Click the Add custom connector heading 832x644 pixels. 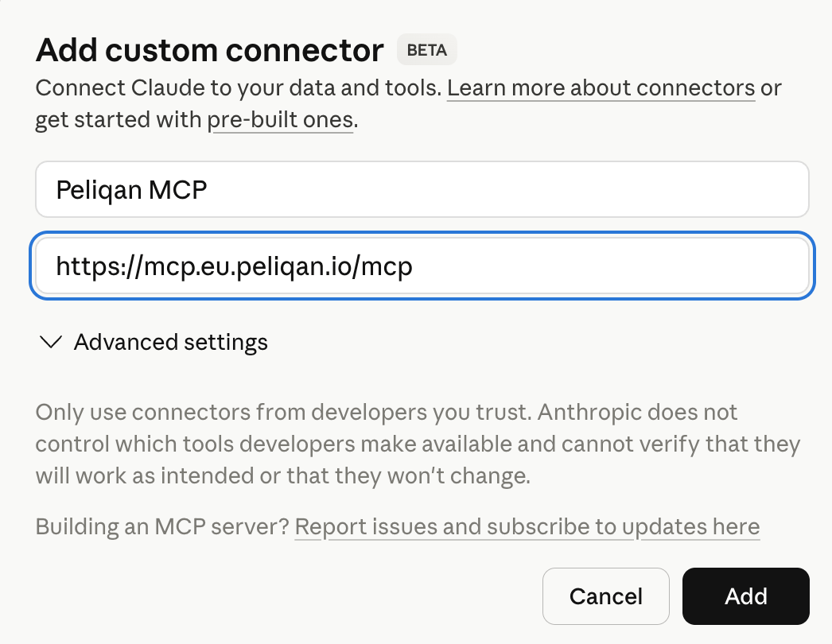coord(210,50)
